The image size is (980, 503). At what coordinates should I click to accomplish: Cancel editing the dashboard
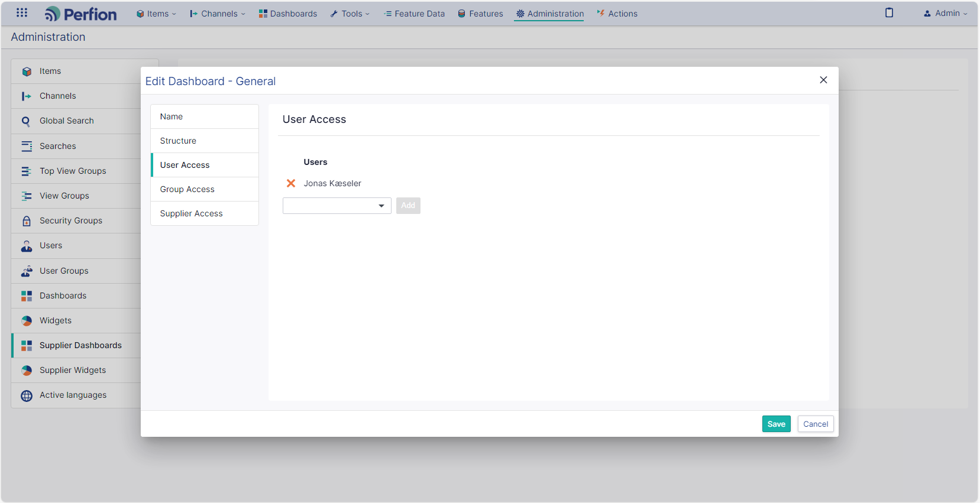816,424
